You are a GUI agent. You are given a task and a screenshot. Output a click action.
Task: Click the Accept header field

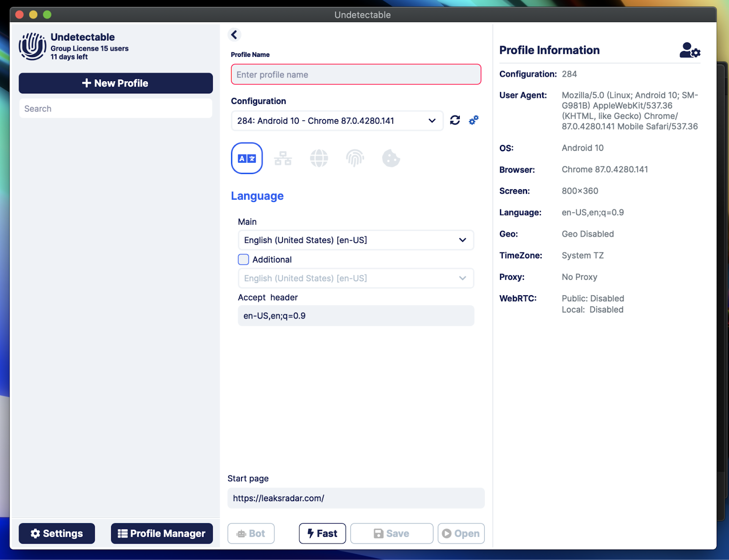coord(356,316)
